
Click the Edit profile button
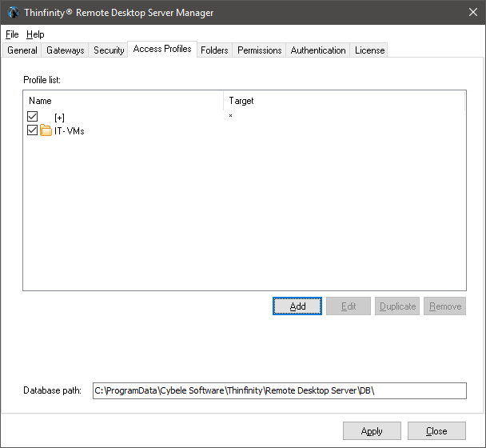(x=349, y=306)
